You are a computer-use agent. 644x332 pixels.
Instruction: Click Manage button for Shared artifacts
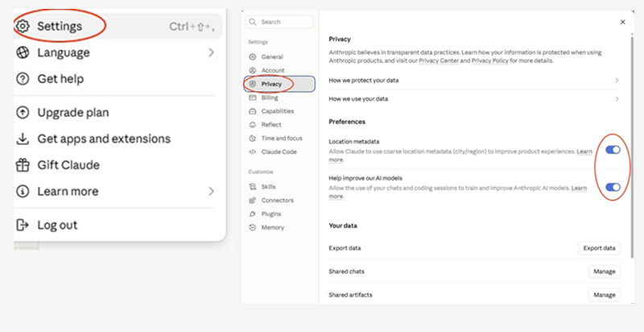(x=605, y=295)
